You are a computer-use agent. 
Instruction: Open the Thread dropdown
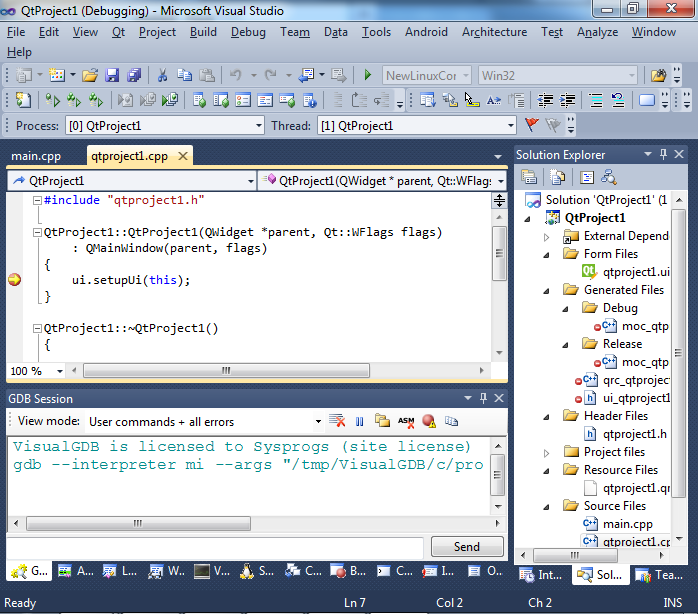pos(511,126)
